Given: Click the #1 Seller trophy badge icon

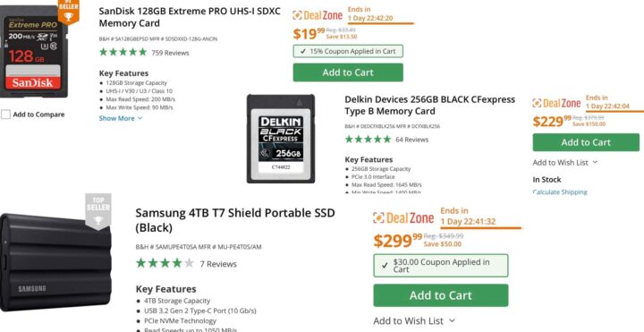Looking at the screenshot, I should coord(68,12).
